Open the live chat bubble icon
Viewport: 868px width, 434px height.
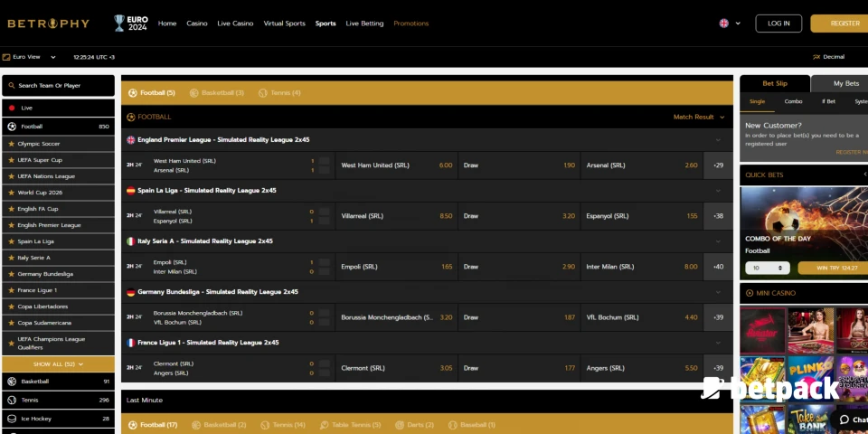pos(845,419)
